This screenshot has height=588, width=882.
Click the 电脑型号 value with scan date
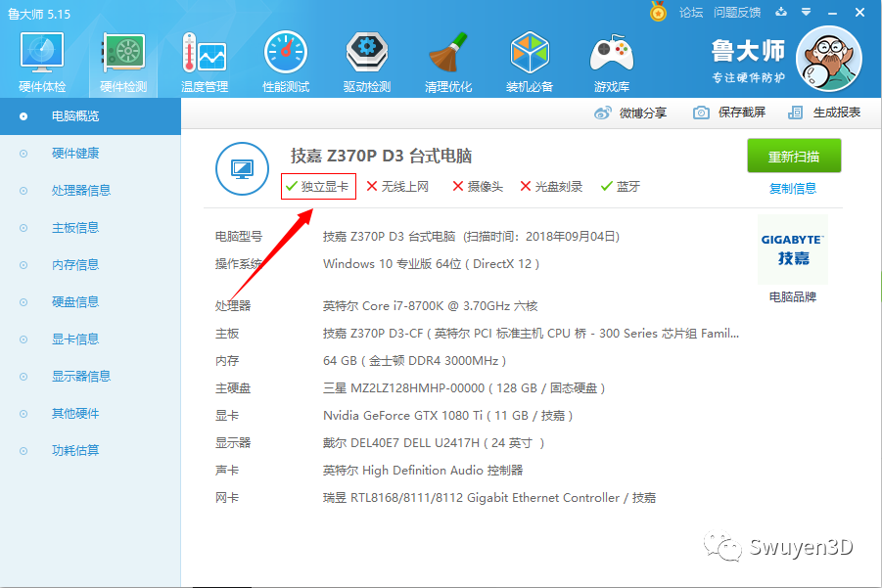pyautogui.click(x=472, y=237)
